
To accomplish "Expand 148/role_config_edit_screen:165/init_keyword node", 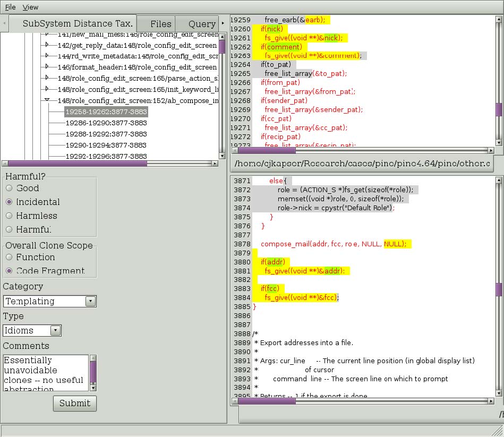I will click(47, 89).
